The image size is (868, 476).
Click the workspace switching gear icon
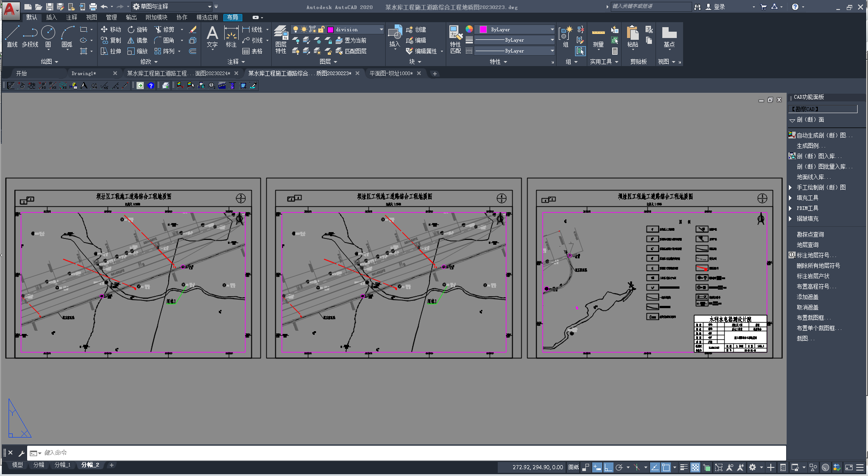click(x=752, y=467)
